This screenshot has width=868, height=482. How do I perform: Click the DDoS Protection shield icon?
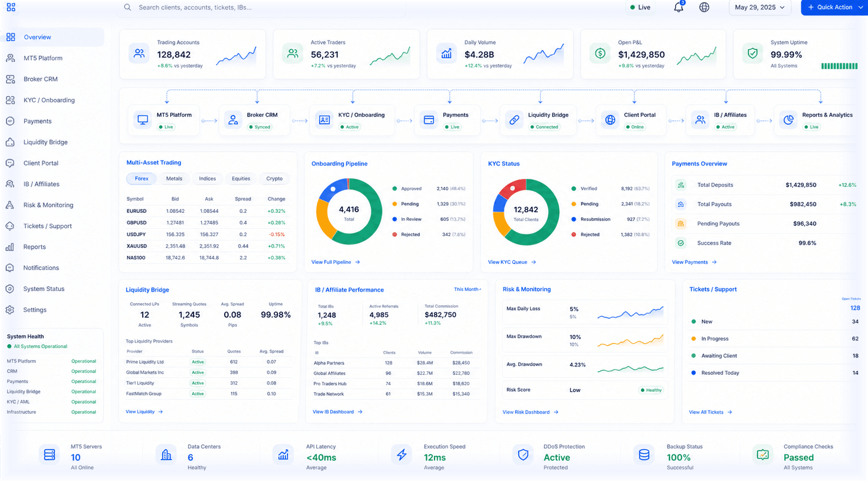[x=523, y=455]
